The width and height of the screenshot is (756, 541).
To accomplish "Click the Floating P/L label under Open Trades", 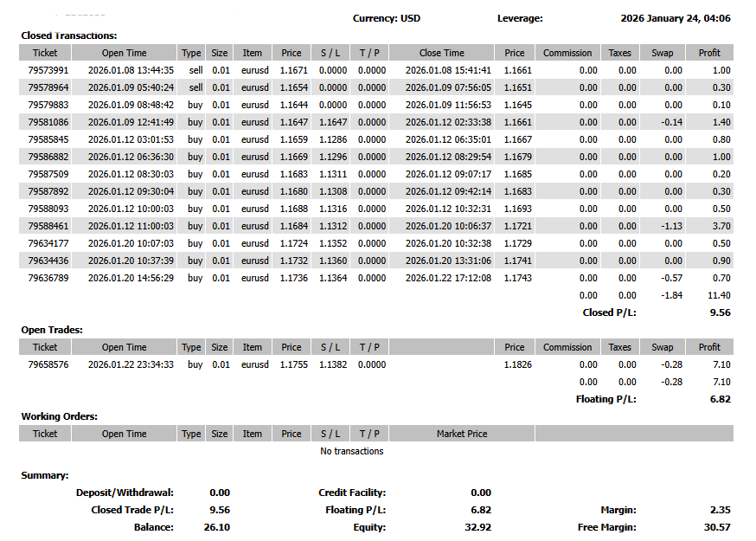I will (606, 399).
